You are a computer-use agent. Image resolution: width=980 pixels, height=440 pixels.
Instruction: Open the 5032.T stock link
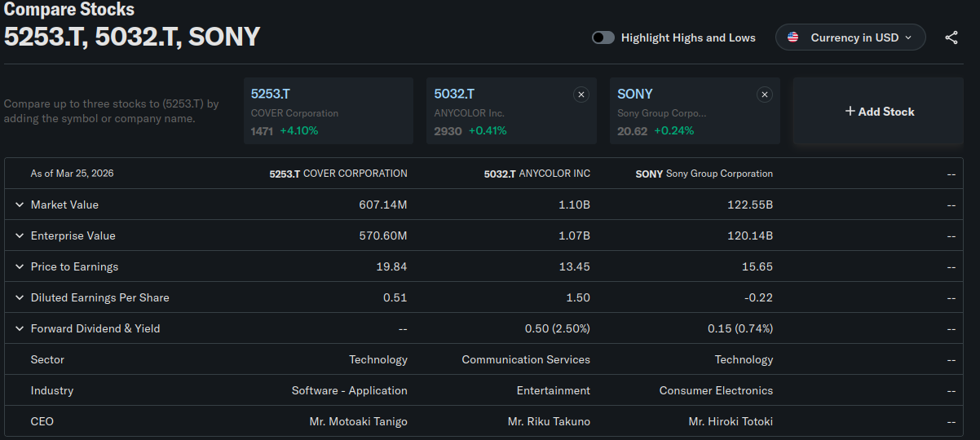tap(454, 95)
